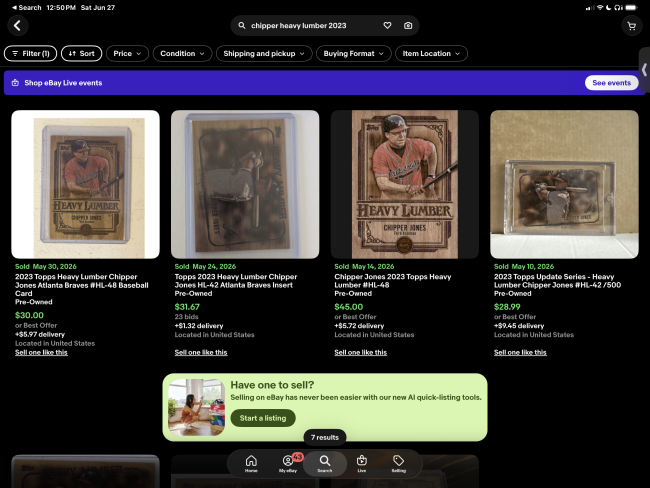
Task: Open listing Topps 2023 Heavy Lumber HL-42 Insert
Action: pyautogui.click(x=236, y=281)
